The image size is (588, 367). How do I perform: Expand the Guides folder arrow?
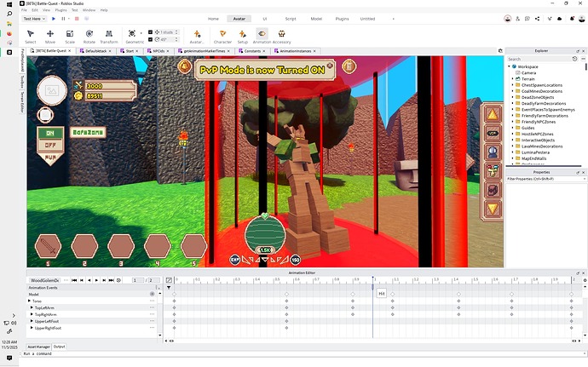click(513, 128)
